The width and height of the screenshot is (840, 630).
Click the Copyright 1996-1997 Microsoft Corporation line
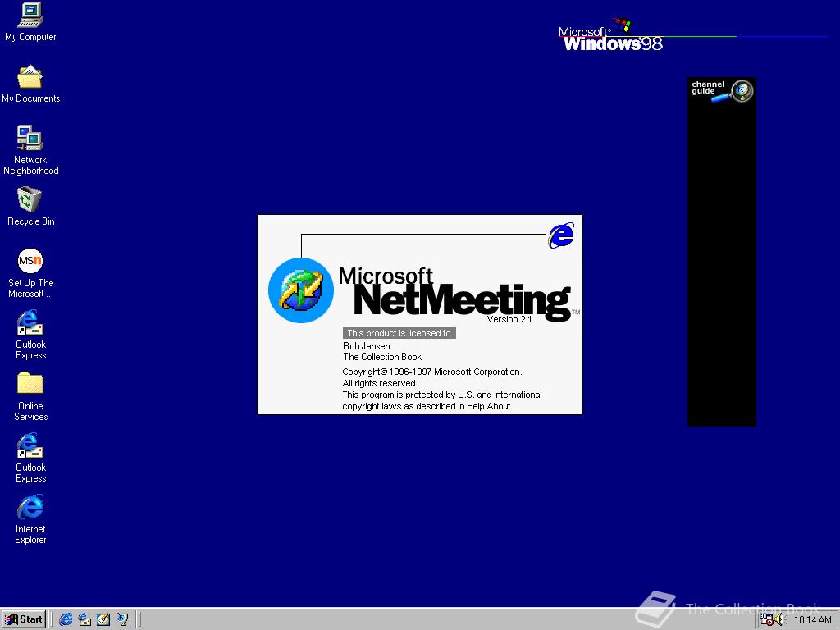click(431, 372)
